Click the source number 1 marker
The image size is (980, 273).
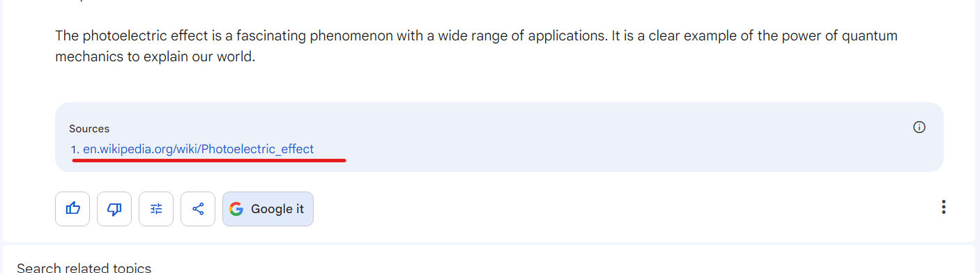[75, 149]
